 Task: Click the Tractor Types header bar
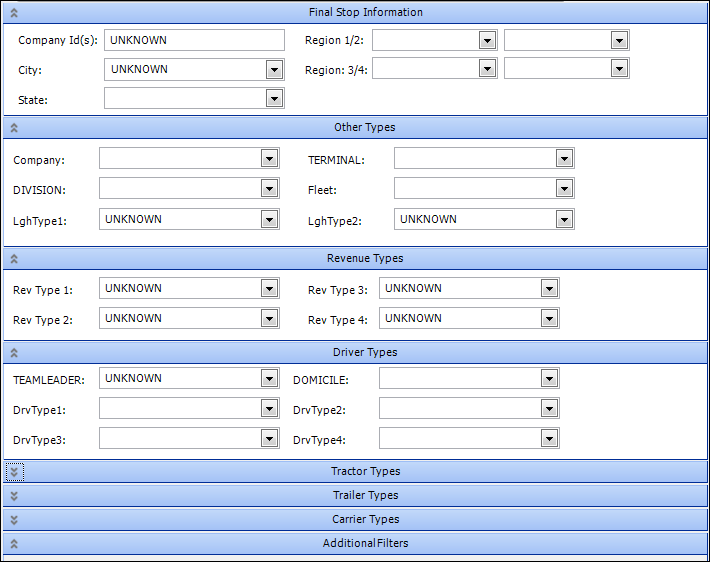[x=365, y=471]
